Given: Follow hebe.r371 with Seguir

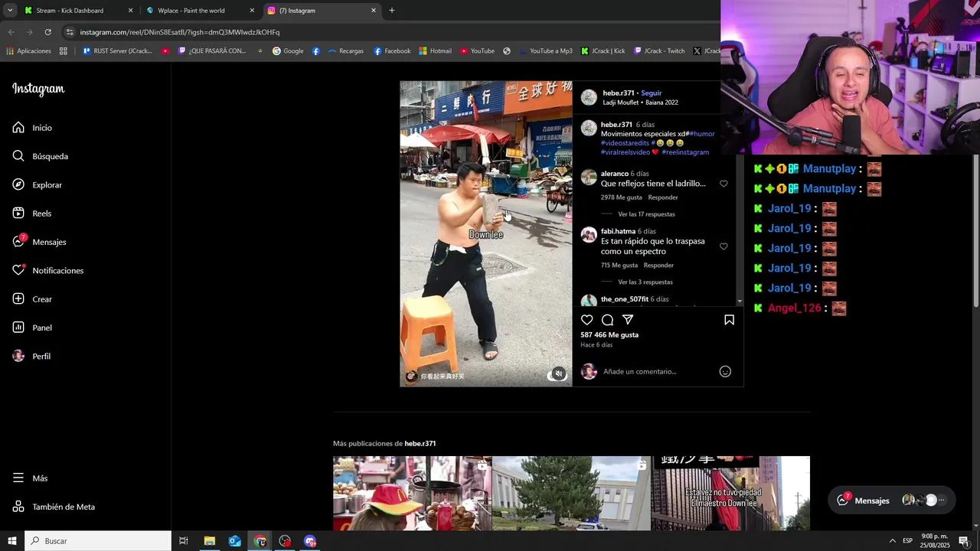Looking at the screenshot, I should pyautogui.click(x=652, y=93).
